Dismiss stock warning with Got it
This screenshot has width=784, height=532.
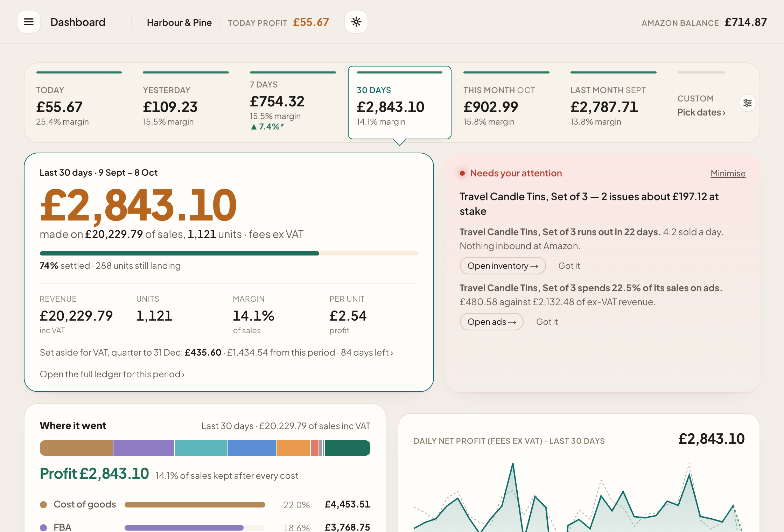point(569,266)
